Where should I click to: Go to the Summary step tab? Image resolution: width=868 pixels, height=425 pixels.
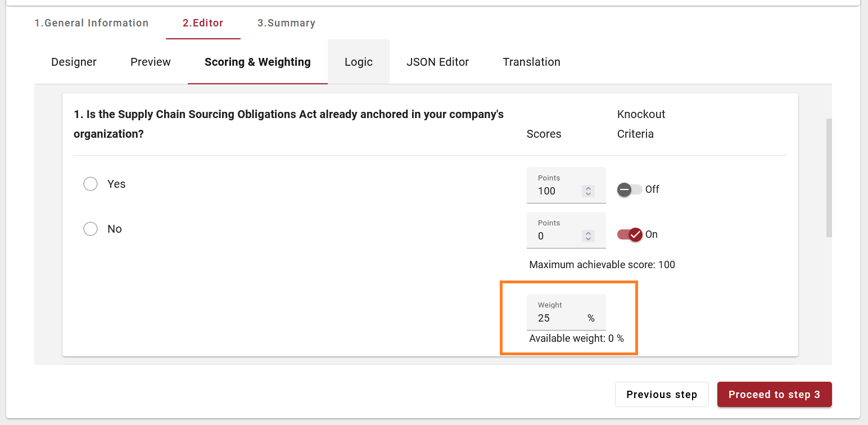coord(286,23)
